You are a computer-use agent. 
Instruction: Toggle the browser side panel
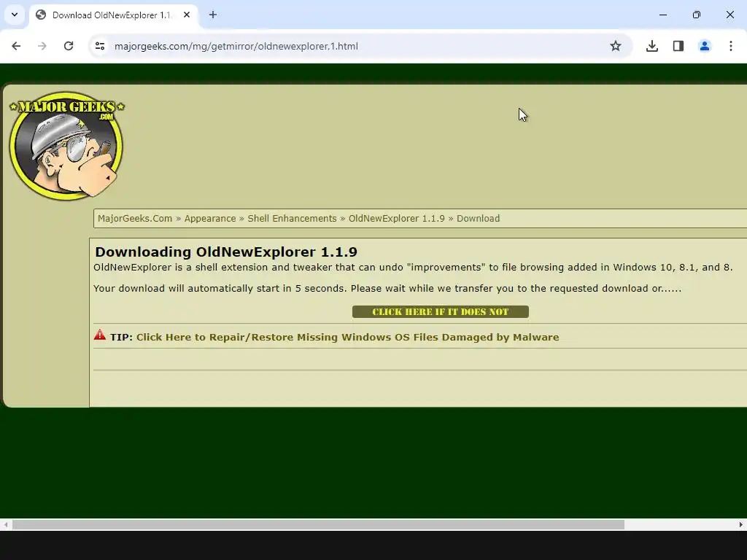tap(678, 46)
